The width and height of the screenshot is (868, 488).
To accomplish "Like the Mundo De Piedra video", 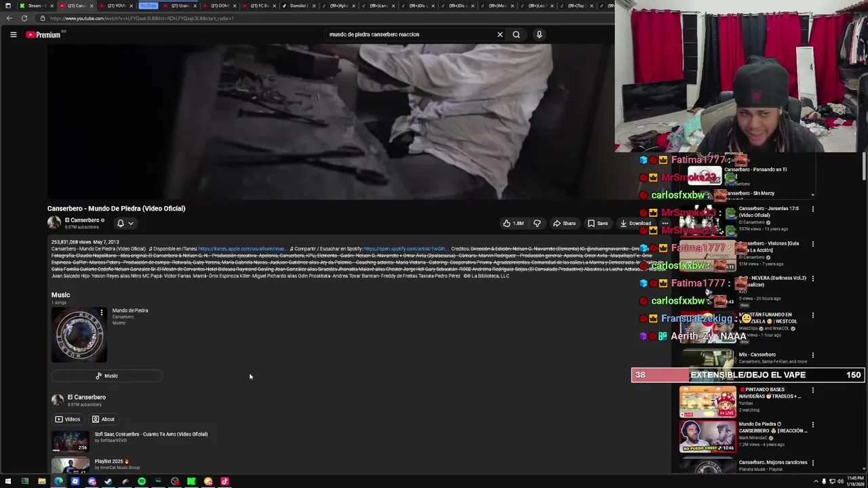I will [513, 223].
